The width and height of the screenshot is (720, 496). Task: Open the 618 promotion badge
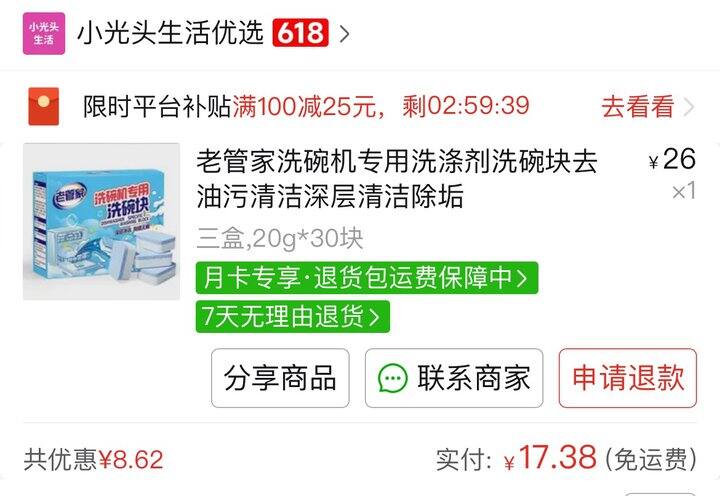click(300, 33)
